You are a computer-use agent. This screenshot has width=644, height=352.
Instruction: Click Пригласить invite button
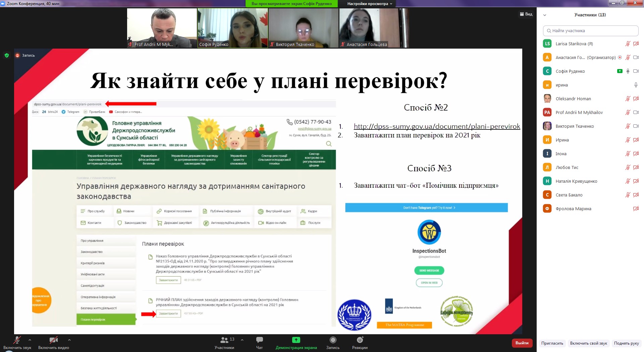tap(552, 343)
